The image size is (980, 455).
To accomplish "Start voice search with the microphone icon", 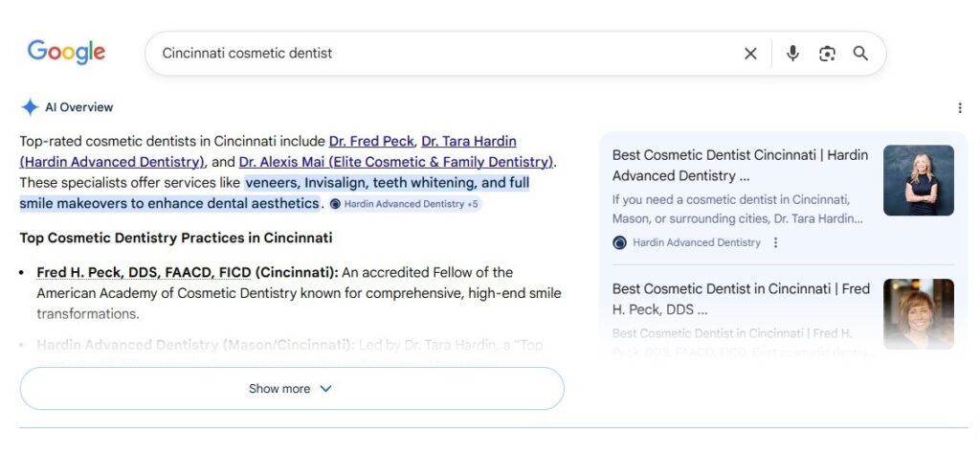I will point(792,54).
